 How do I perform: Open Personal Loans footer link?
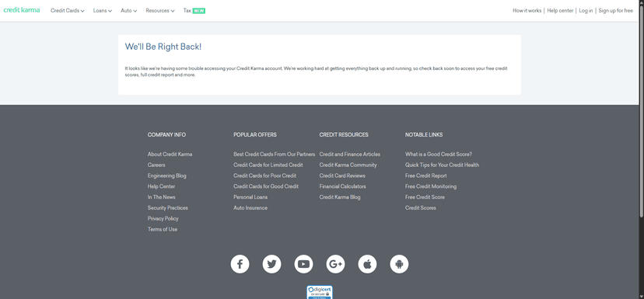coord(250,196)
